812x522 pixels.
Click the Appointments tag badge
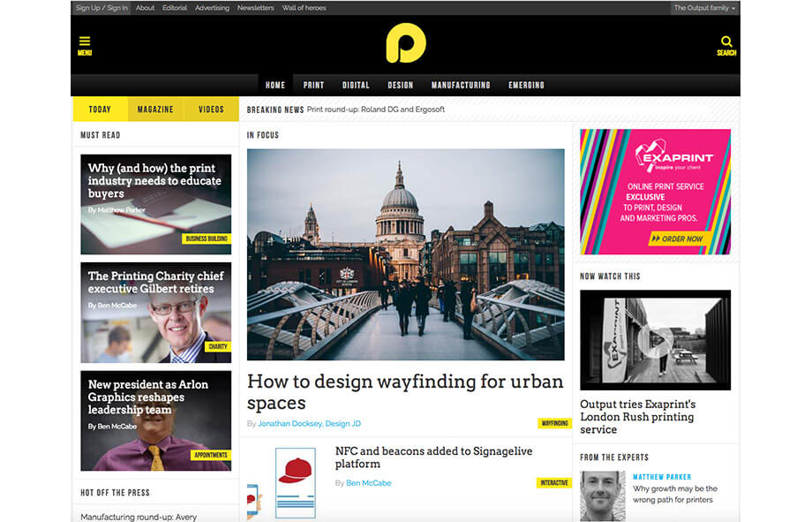point(210,455)
